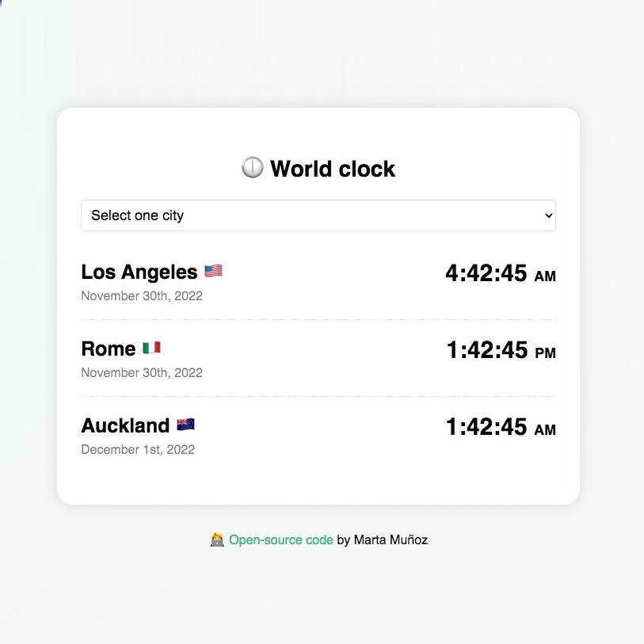Viewport: 644px width, 644px height.
Task: Click the date under Rome
Action: click(x=142, y=372)
